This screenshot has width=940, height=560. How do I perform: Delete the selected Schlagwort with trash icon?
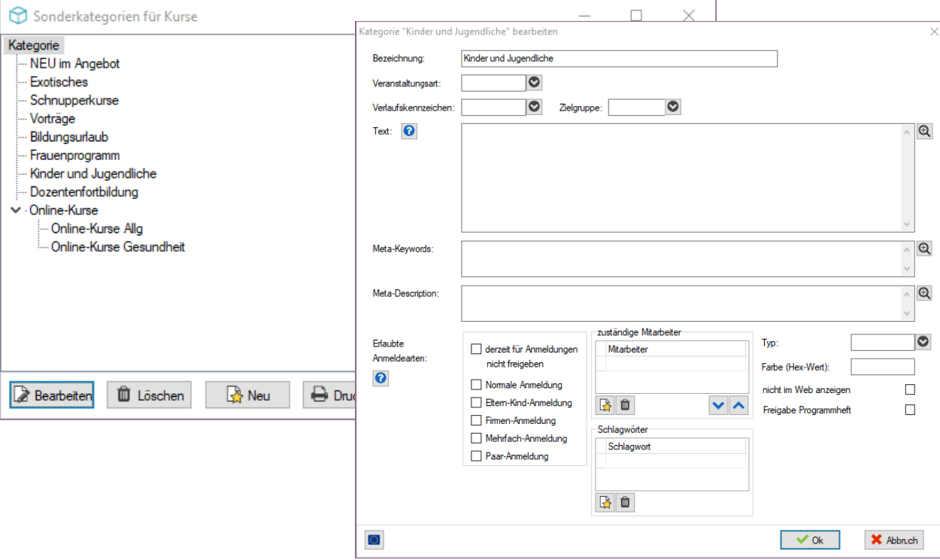(625, 502)
